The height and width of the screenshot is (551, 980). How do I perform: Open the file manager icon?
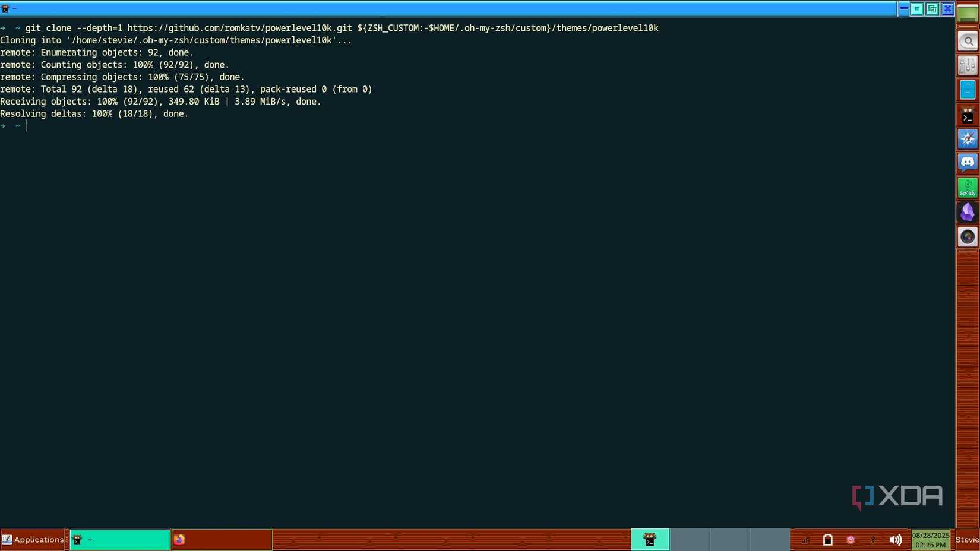(967, 89)
